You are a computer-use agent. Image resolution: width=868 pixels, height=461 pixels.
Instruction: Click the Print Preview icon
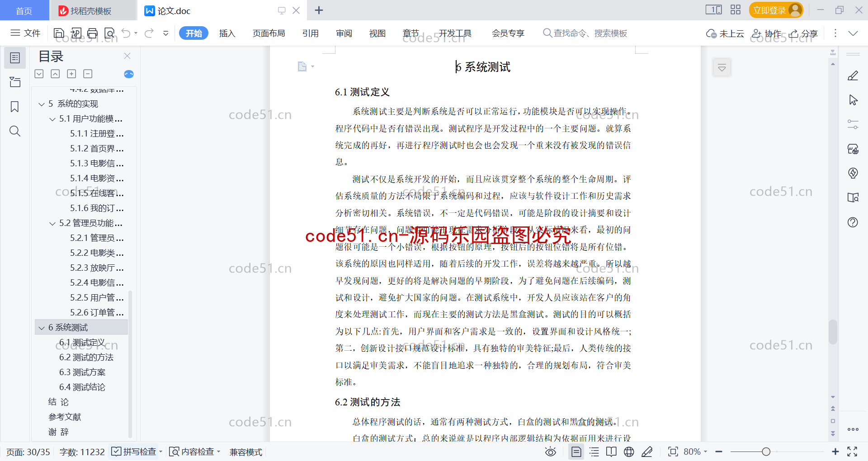point(109,33)
